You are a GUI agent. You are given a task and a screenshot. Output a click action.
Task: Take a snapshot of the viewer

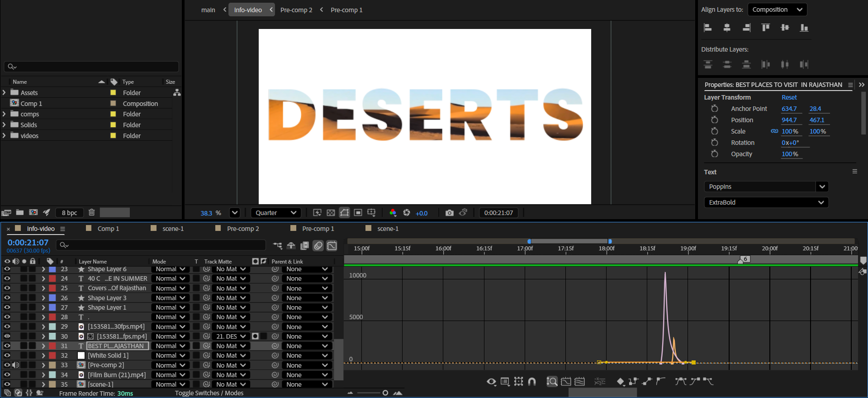pos(449,213)
